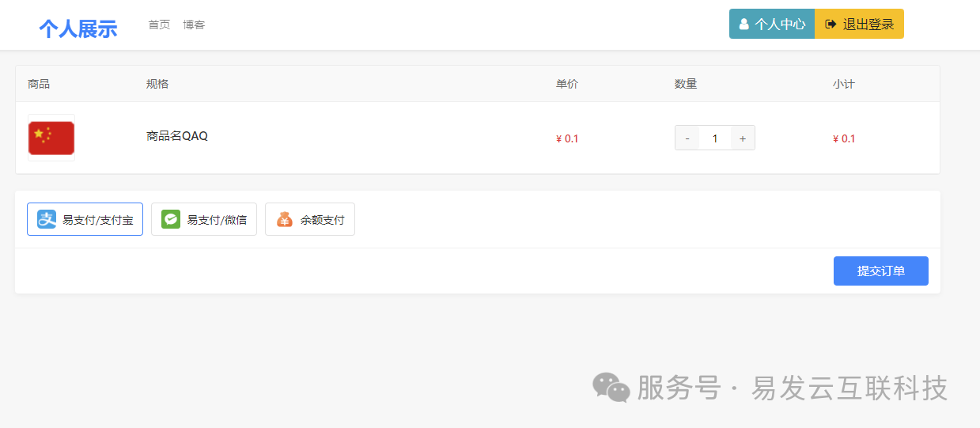980x428 pixels.
Task: Click the Alipay logo icon
Action: point(47,219)
